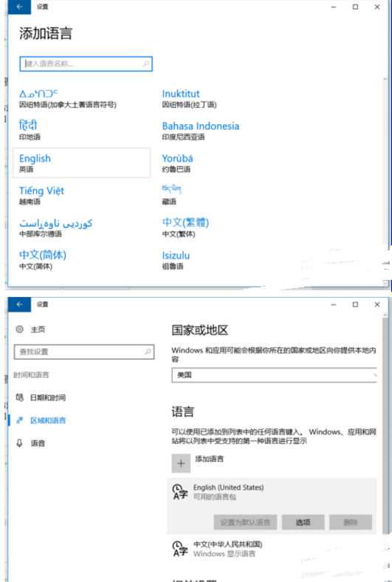Viewport: 392px width, 582px height.
Task: Open 语音 settings page
Action: click(38, 443)
